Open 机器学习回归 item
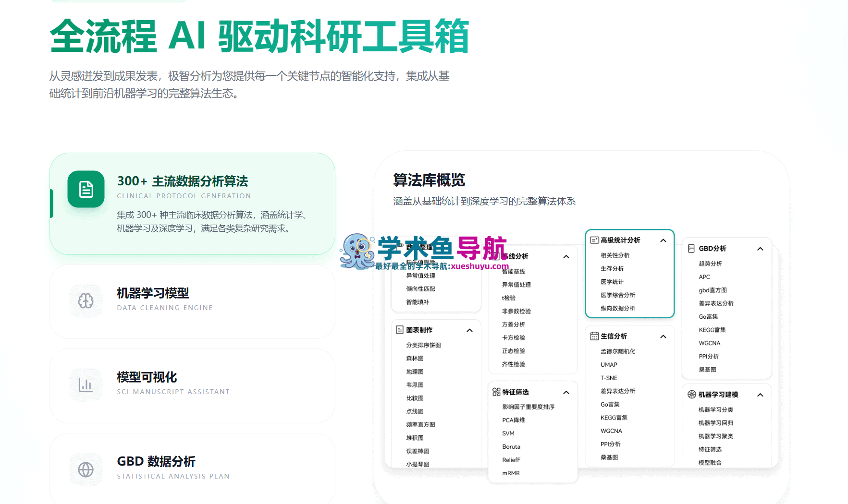 [x=716, y=423]
